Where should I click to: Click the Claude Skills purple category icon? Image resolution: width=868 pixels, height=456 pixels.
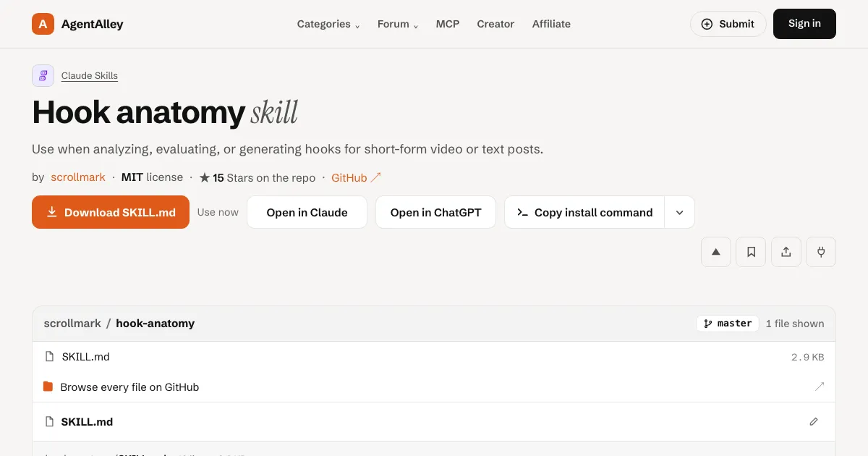[43, 75]
